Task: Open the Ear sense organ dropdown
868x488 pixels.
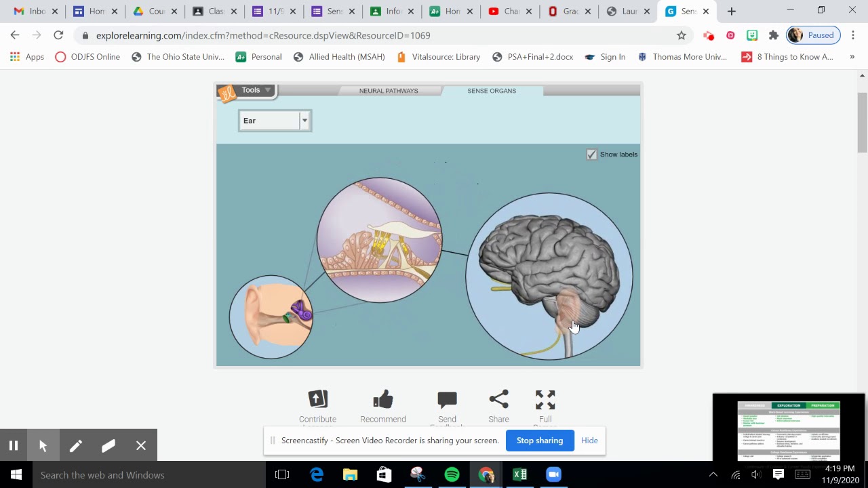Action: [x=275, y=121]
